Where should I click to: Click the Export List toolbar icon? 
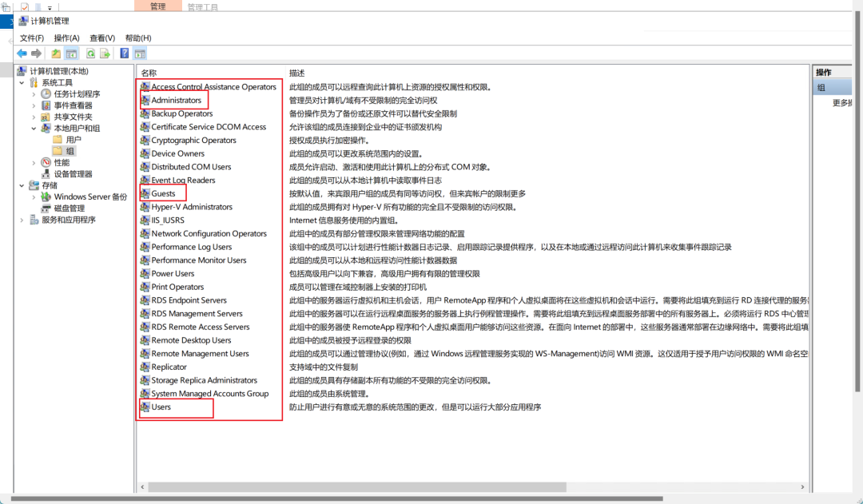(105, 54)
